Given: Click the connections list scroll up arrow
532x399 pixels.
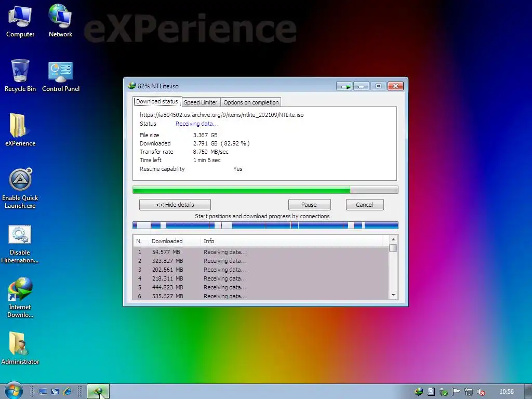Looking at the screenshot, I should [393, 240].
